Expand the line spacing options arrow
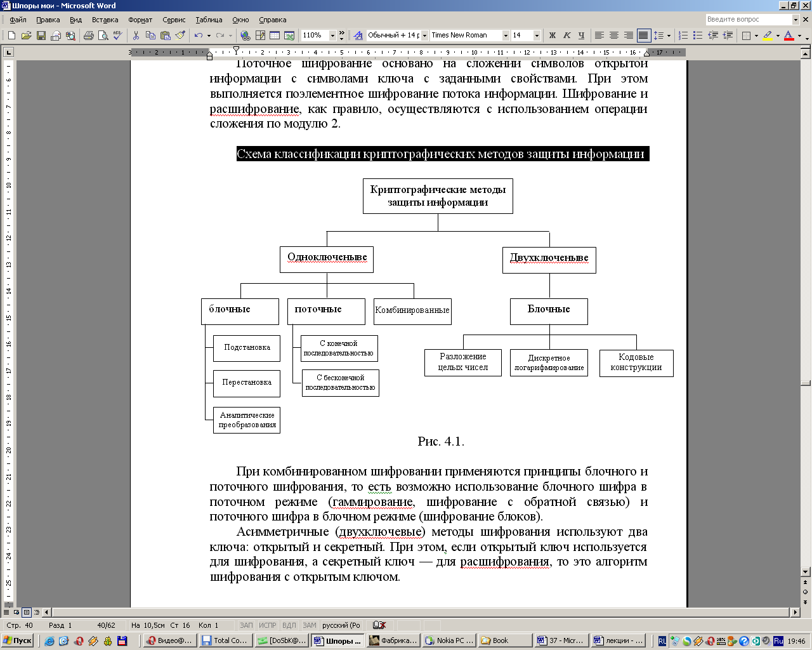 669,36
